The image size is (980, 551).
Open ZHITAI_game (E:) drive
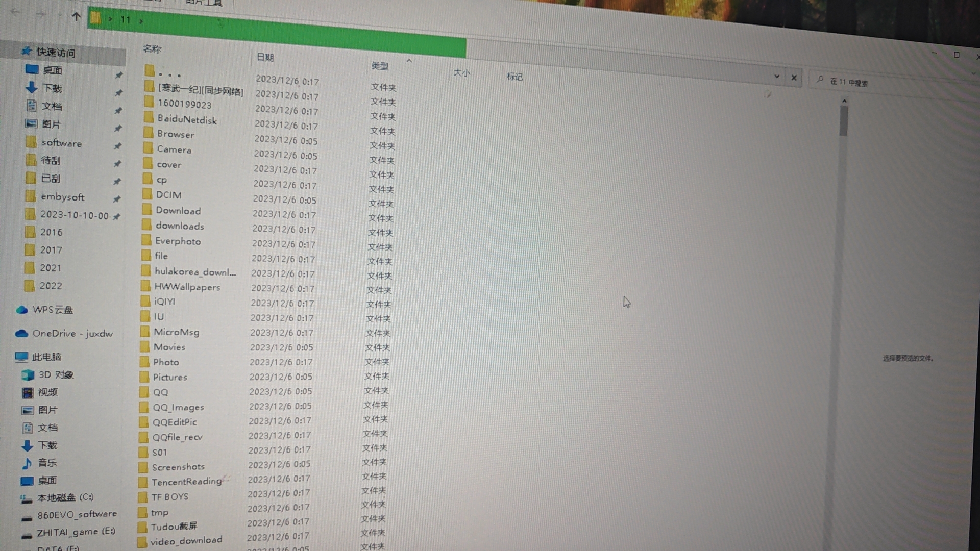(76, 532)
